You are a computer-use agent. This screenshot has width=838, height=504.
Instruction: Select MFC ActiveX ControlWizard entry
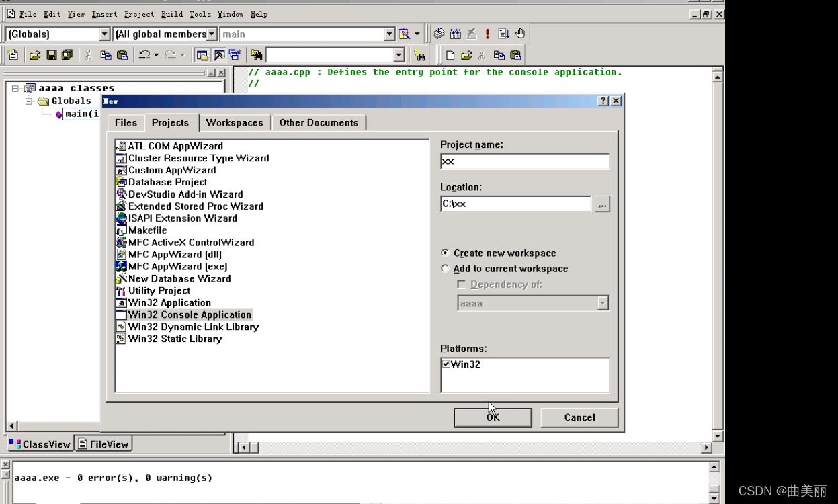(x=185, y=243)
